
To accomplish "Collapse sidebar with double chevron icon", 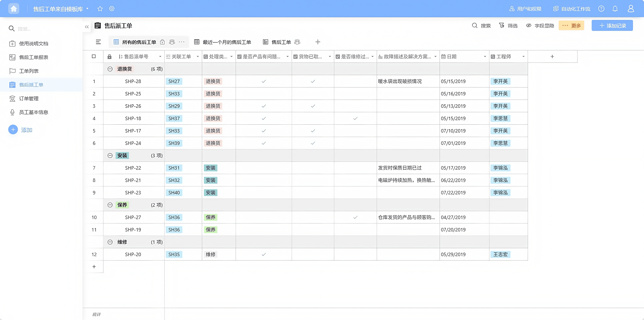I will coord(87,27).
